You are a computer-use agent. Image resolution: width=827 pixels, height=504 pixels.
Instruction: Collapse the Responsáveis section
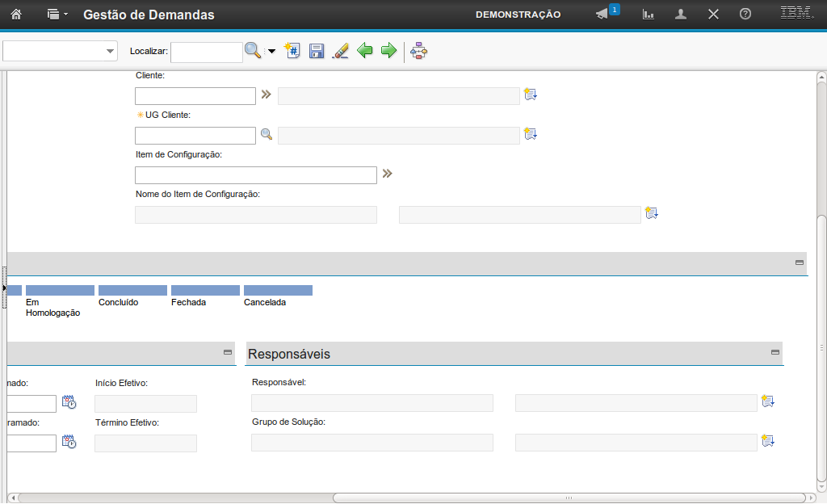coord(775,352)
